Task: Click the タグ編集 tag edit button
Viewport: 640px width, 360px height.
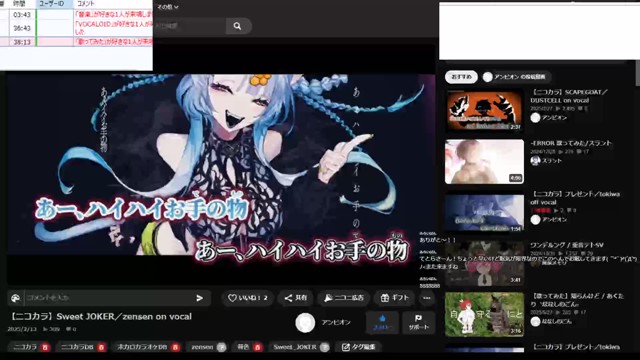Action: 358,347
